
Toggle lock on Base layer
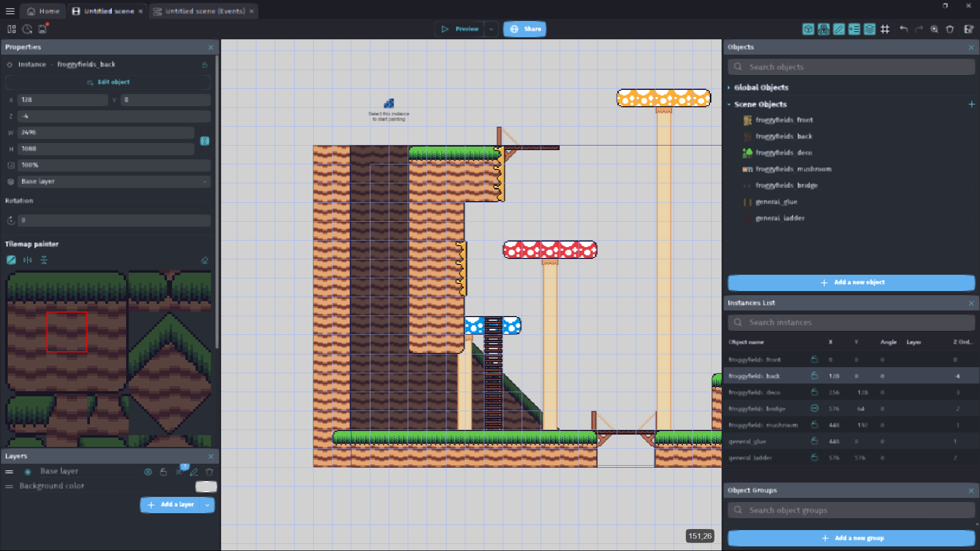click(163, 472)
